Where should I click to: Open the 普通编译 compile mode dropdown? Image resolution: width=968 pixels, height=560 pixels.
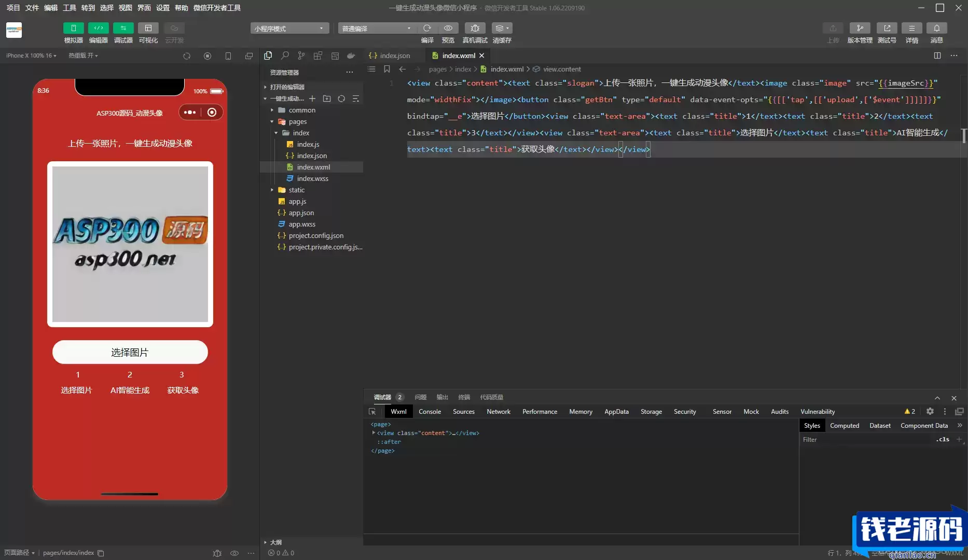tap(377, 28)
